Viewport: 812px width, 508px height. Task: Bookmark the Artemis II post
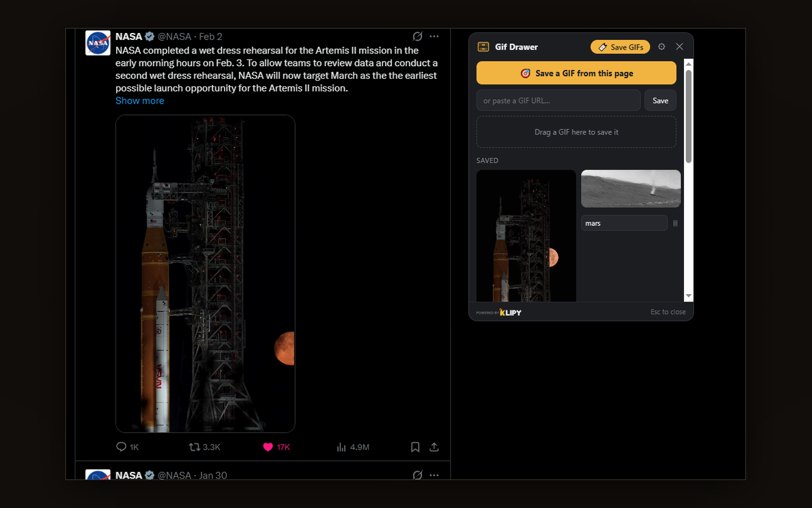point(415,447)
